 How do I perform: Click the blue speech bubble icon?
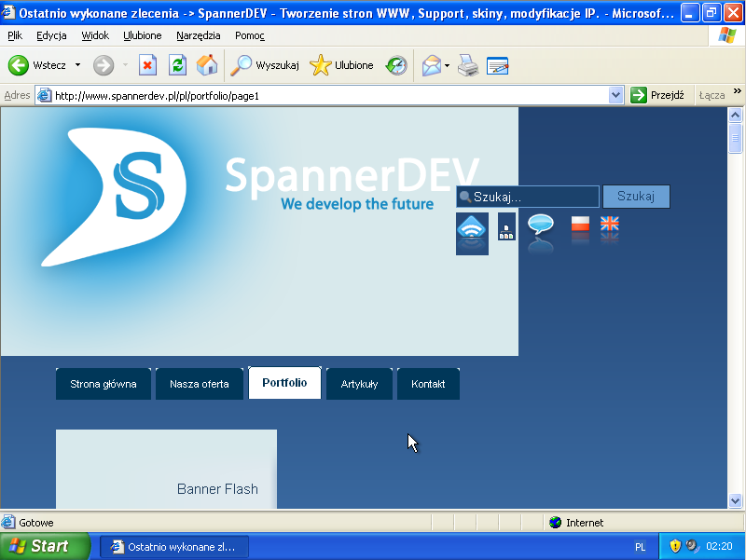tap(541, 226)
